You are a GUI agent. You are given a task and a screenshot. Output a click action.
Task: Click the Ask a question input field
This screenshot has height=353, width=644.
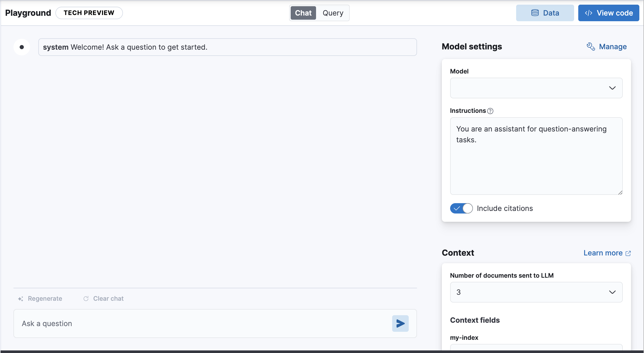click(181, 323)
